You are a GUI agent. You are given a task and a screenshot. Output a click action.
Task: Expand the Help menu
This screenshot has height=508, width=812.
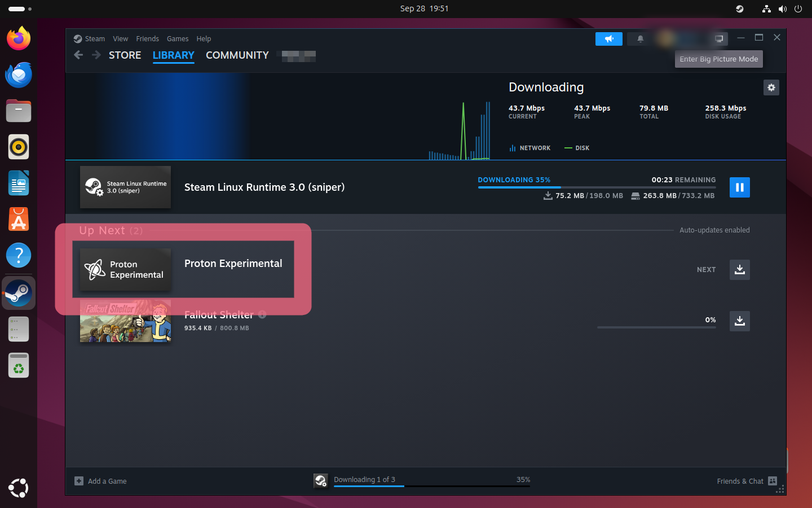(x=204, y=39)
